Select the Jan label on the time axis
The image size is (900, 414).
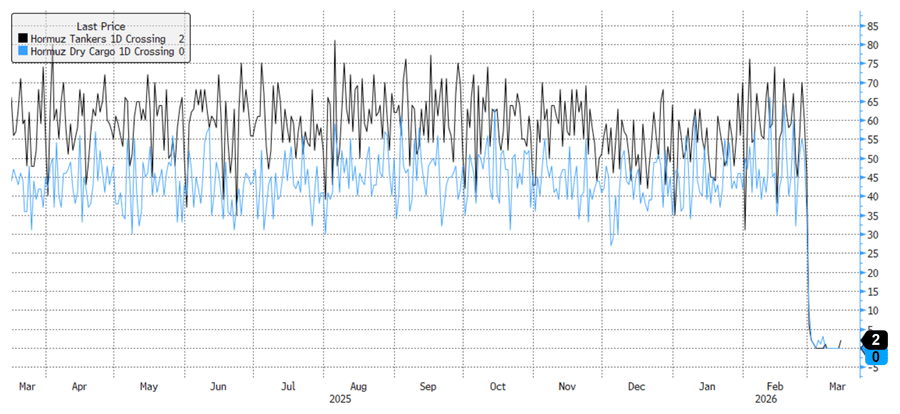[x=707, y=385]
